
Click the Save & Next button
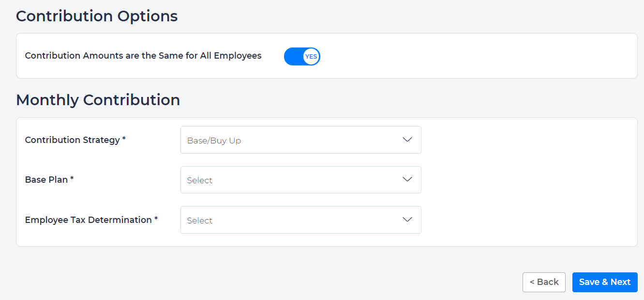[x=604, y=282]
